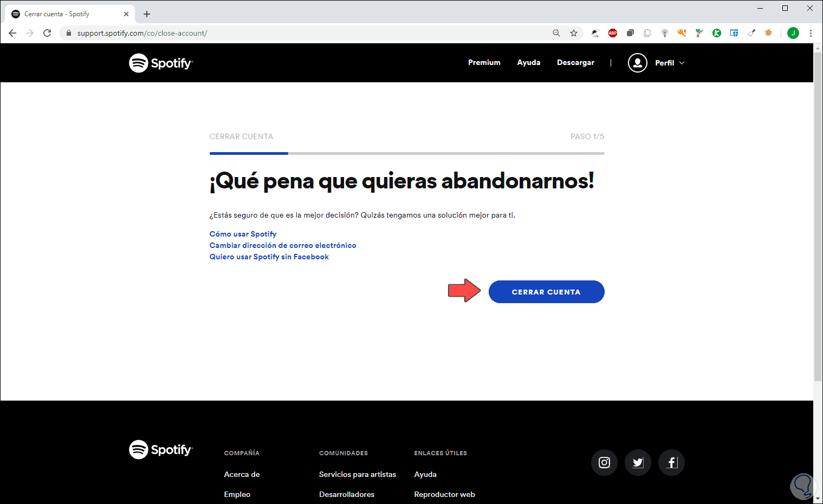
Task: Click the vertical page scrollbar
Action: click(818, 217)
